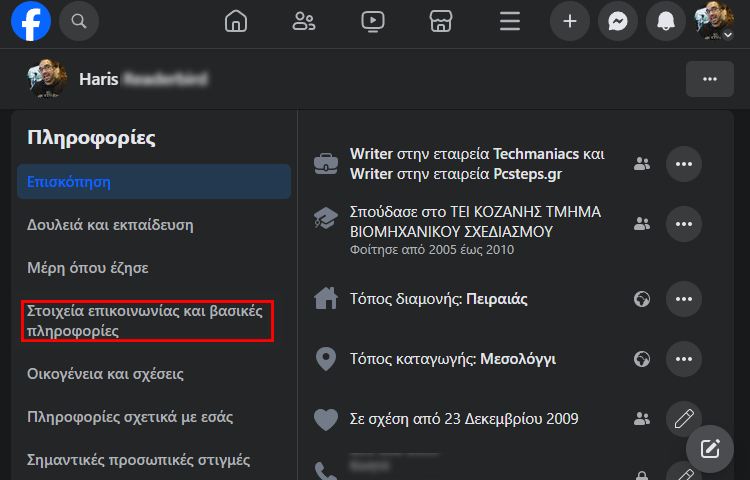Change friends audience for relationship entry
The image size is (750, 480).
coord(642,419)
